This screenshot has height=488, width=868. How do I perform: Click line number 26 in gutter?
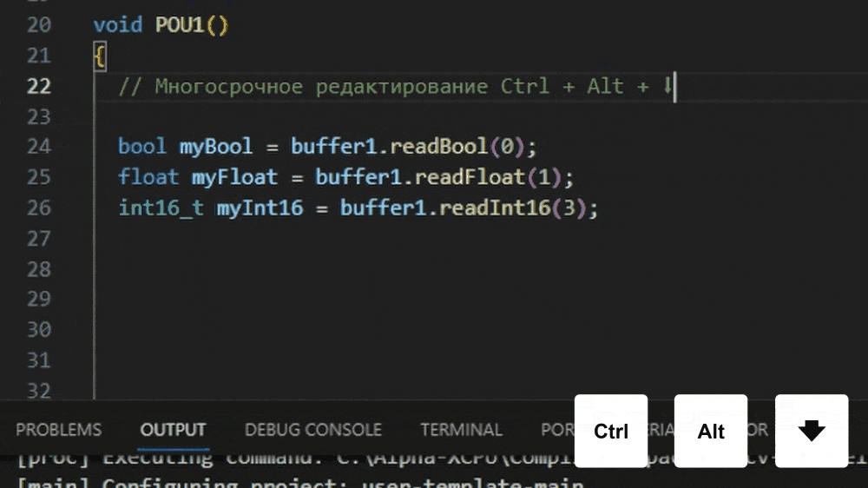coord(39,208)
